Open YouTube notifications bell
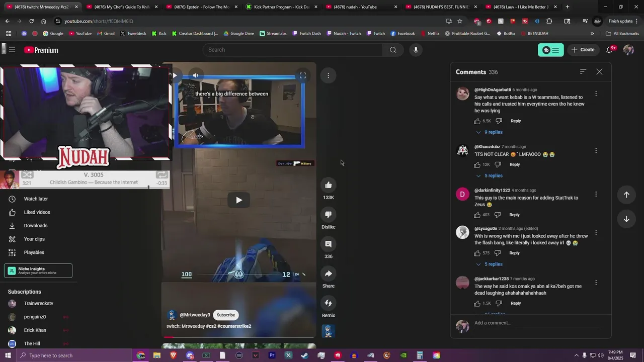Viewport: 644px width, 362px height. coord(609,50)
